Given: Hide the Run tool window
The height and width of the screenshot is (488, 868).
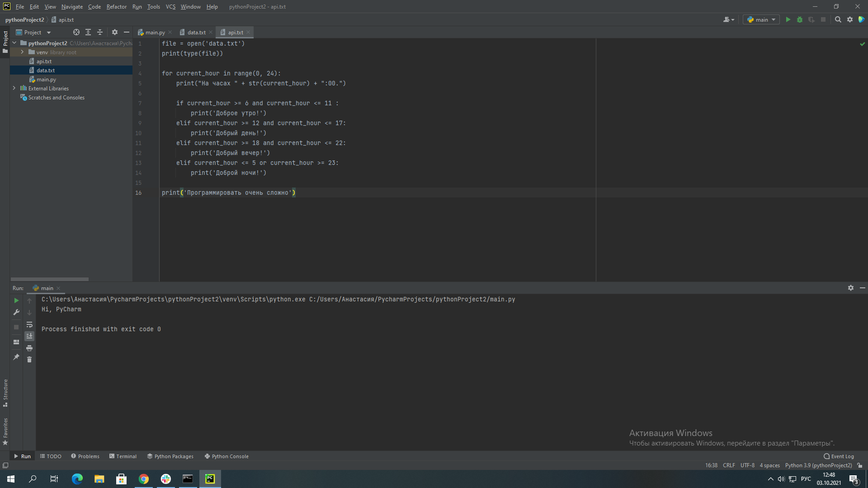Looking at the screenshot, I should pyautogui.click(x=863, y=288).
